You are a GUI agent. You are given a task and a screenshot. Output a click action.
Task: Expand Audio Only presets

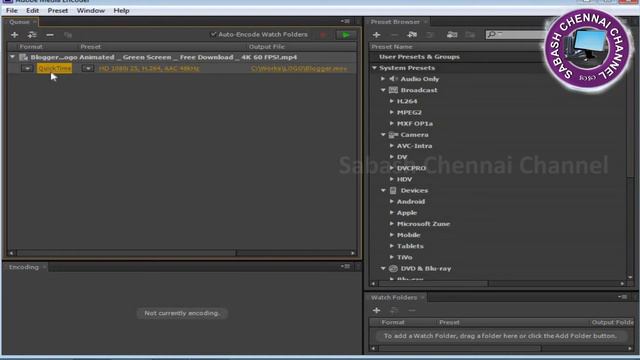383,79
